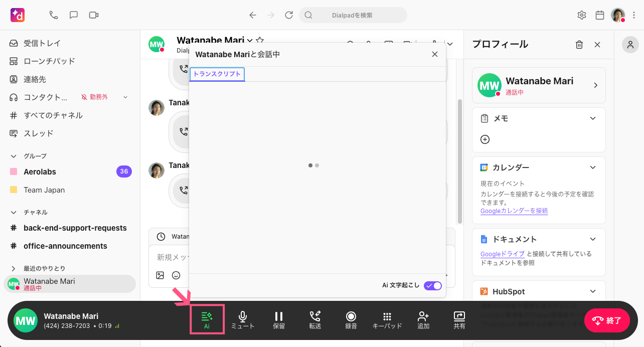Click the person icon in right rail
The image size is (644, 347).
pyautogui.click(x=630, y=45)
